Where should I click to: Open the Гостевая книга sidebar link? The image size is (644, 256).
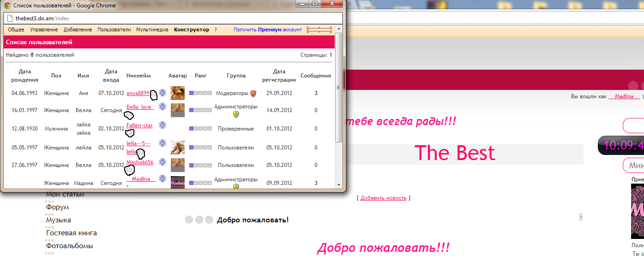click(71, 233)
